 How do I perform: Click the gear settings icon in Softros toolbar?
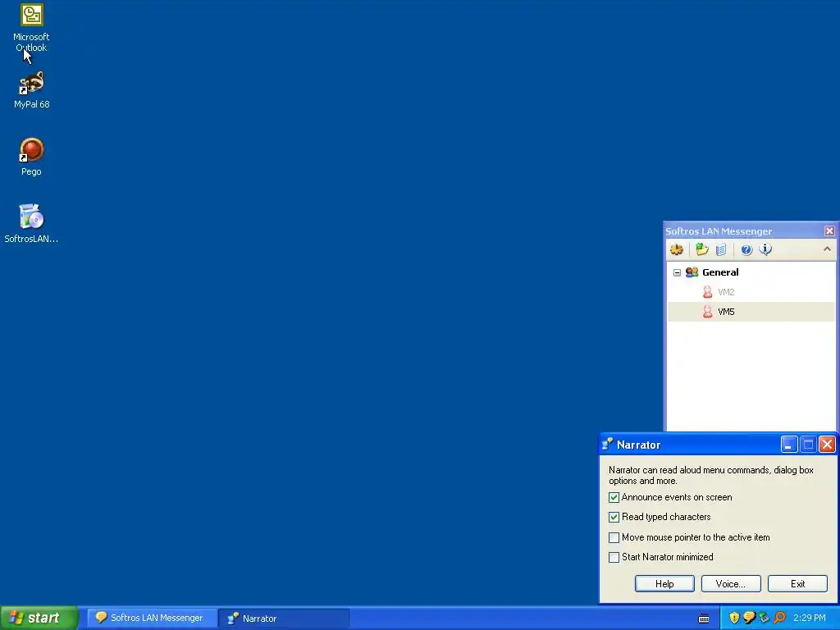coord(677,249)
